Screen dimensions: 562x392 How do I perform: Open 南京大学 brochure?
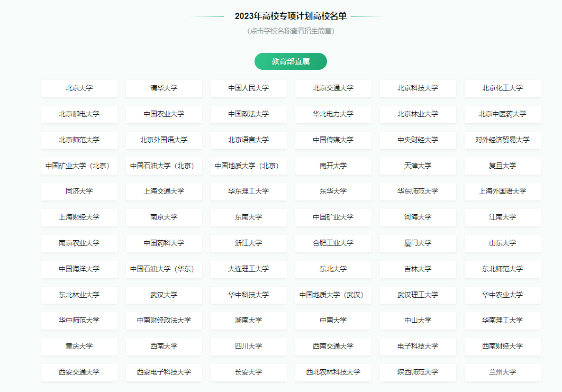164,217
